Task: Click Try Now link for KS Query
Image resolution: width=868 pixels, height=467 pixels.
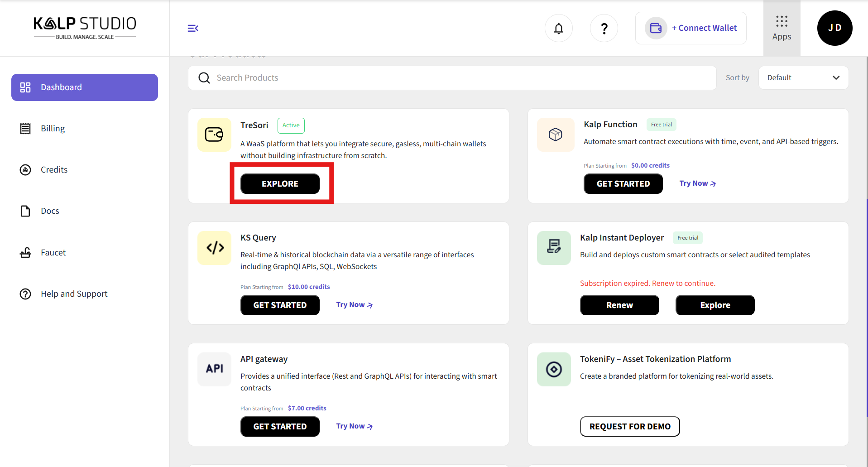Action: [354, 305]
